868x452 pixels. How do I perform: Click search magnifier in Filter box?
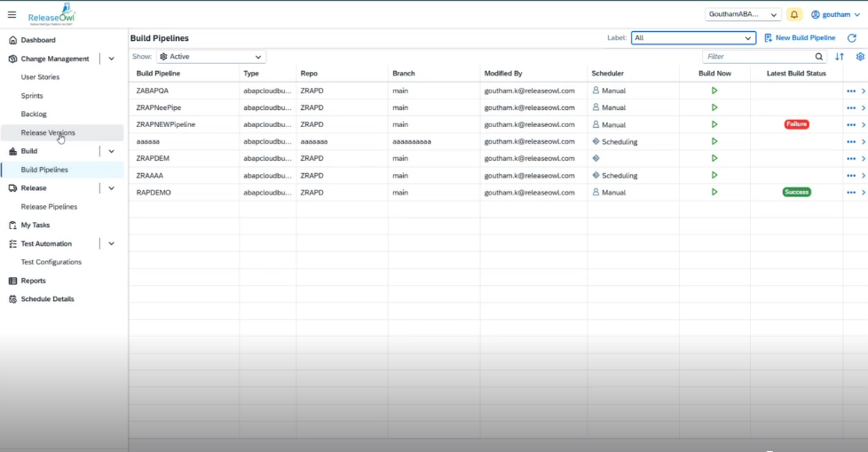point(818,57)
